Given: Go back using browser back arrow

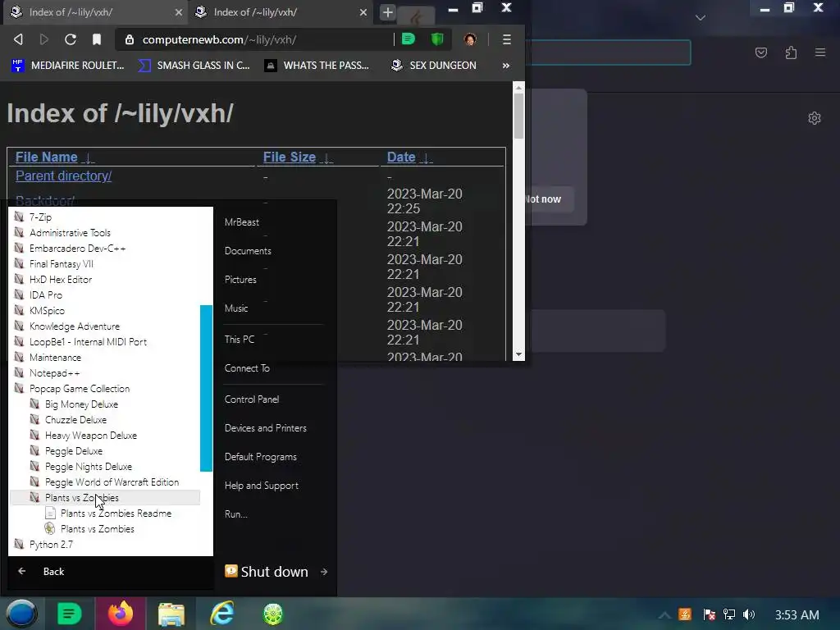Looking at the screenshot, I should (x=18, y=39).
